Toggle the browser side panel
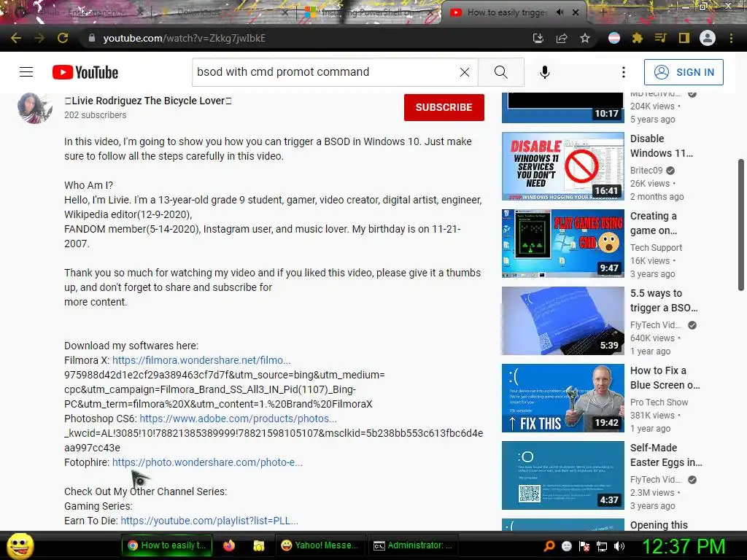 [684, 38]
